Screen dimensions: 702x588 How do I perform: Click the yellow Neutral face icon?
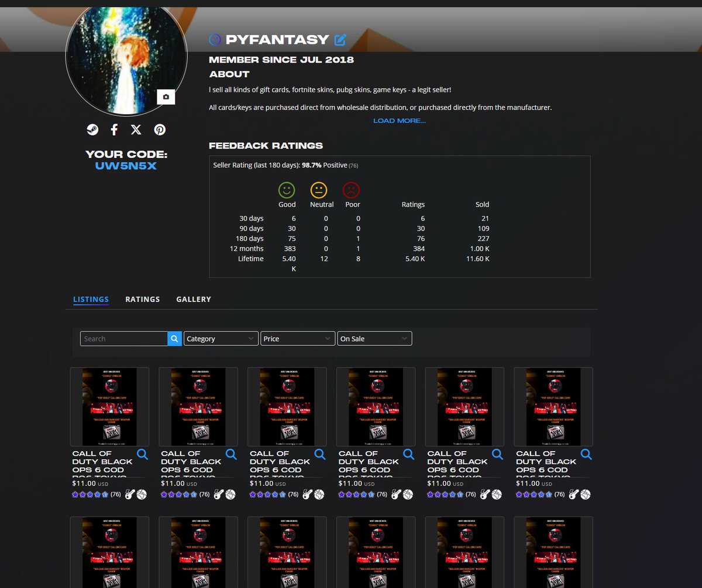pyautogui.click(x=319, y=190)
